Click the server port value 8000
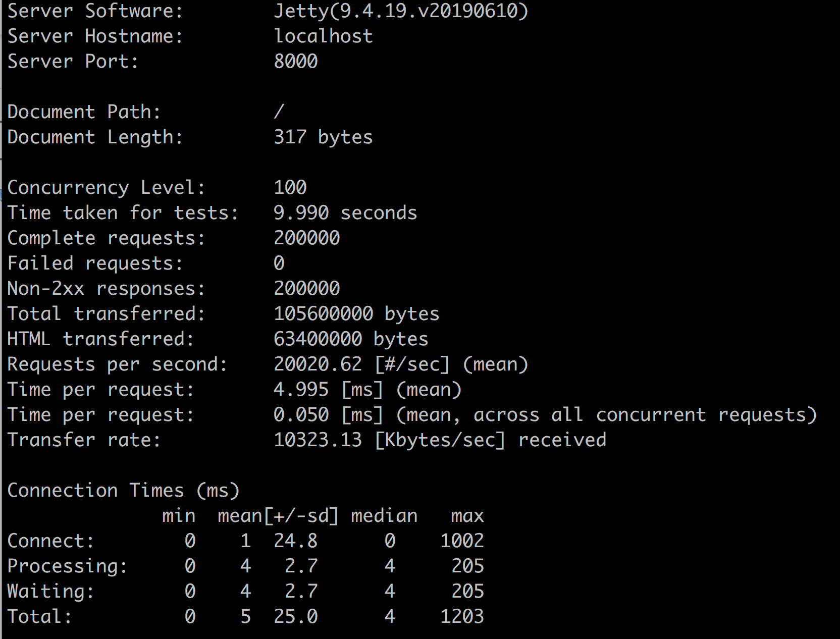Image resolution: width=840 pixels, height=639 pixels. point(296,62)
